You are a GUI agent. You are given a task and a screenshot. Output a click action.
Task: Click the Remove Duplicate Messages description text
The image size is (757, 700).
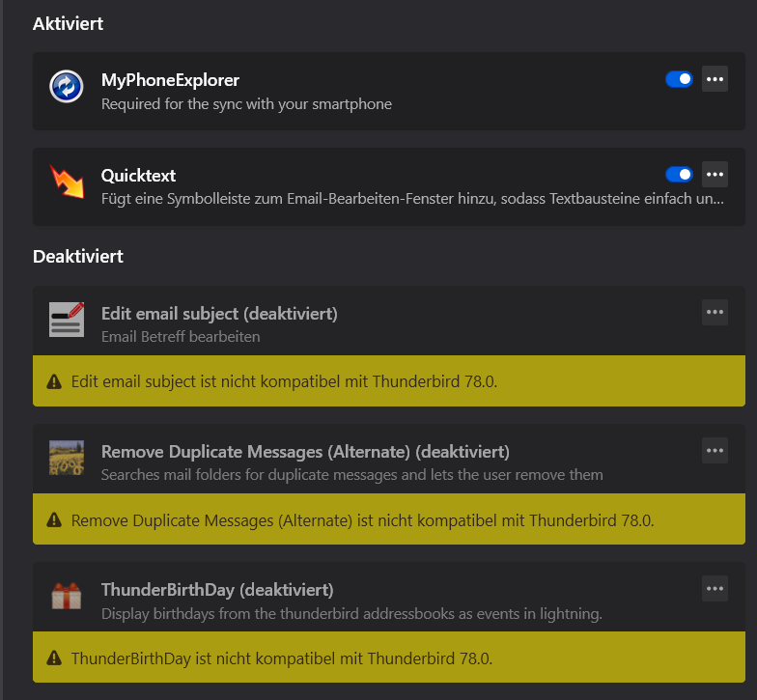[x=351, y=475]
